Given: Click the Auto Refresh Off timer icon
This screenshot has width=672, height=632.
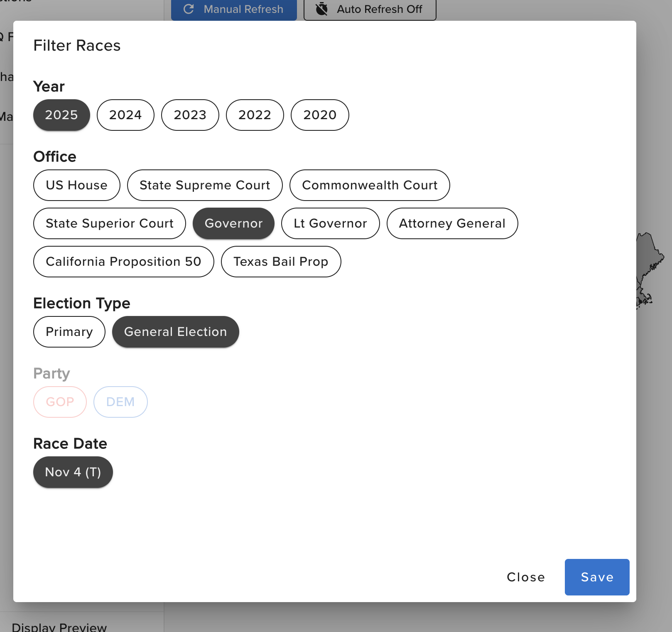Looking at the screenshot, I should [322, 9].
